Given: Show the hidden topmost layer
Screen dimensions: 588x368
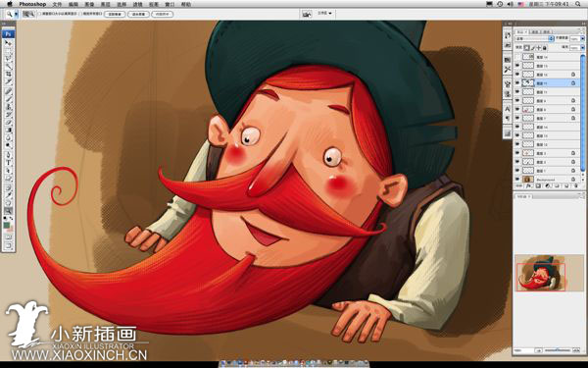Looking at the screenshot, I should point(517,57).
